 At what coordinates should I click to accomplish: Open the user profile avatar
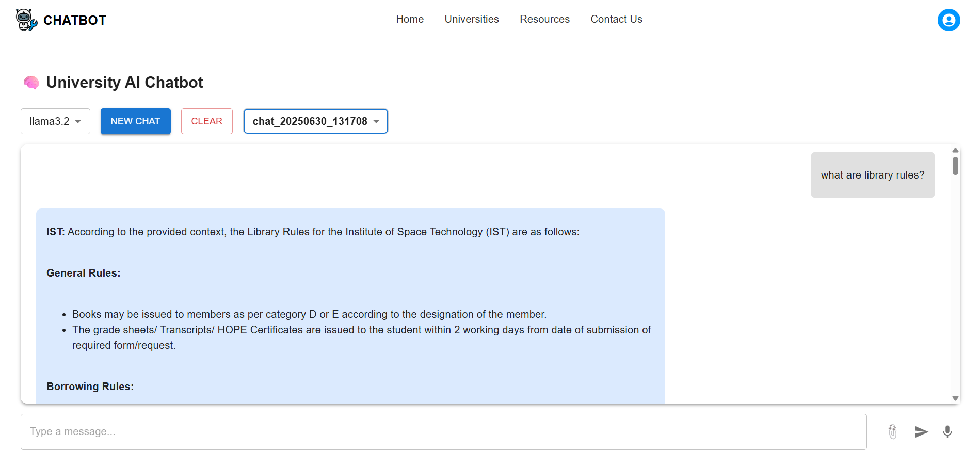[949, 20]
